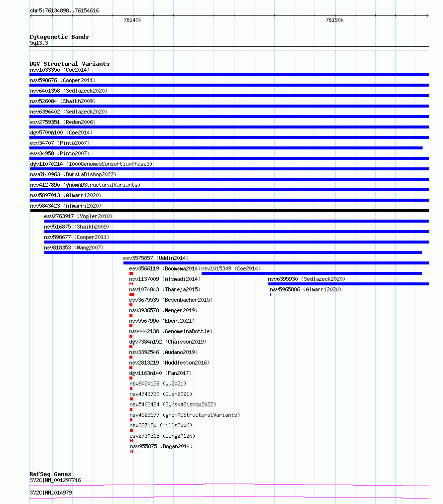Click nsv6396402 (Sedlazeck2020) label
Viewport: 443px width, 504px height.
click(x=69, y=112)
